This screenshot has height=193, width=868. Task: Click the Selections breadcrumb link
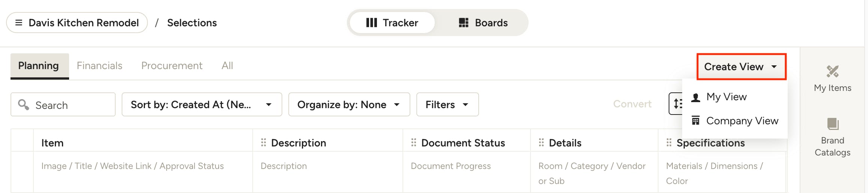point(192,23)
